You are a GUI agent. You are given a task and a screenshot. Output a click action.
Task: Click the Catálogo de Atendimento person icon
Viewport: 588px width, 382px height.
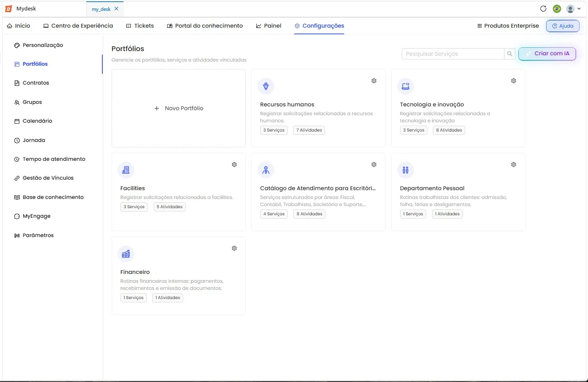click(x=266, y=170)
